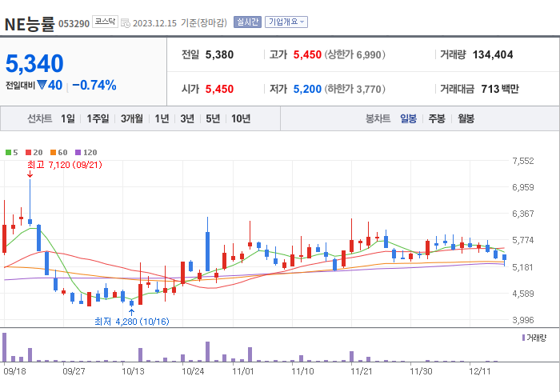The height and width of the screenshot is (392, 560).
Task: Click the NE능률 stock name heading
Action: pos(30,24)
